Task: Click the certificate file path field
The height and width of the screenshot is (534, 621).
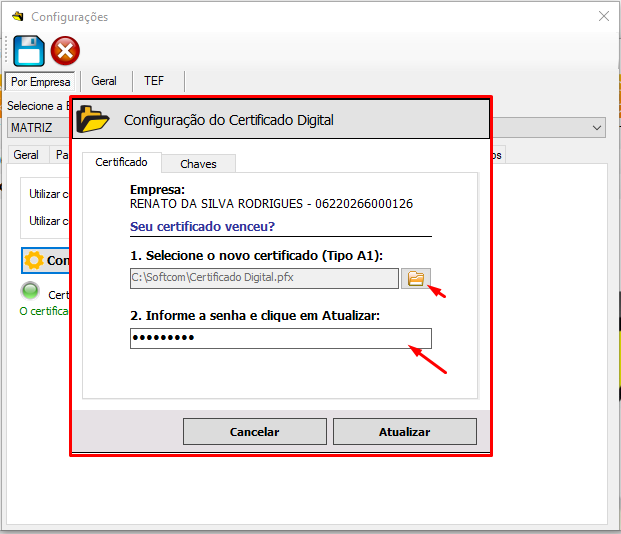Action: coord(264,279)
